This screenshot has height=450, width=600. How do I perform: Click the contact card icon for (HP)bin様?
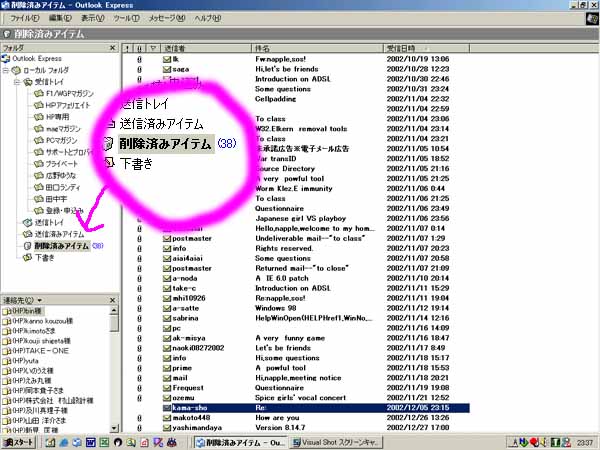point(7,311)
